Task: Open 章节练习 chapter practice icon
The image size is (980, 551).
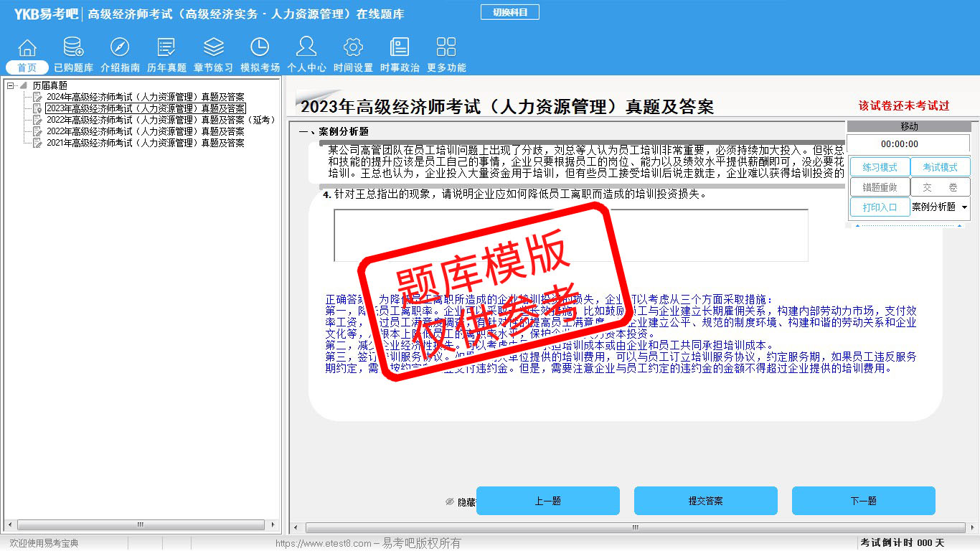Action: pos(213,48)
